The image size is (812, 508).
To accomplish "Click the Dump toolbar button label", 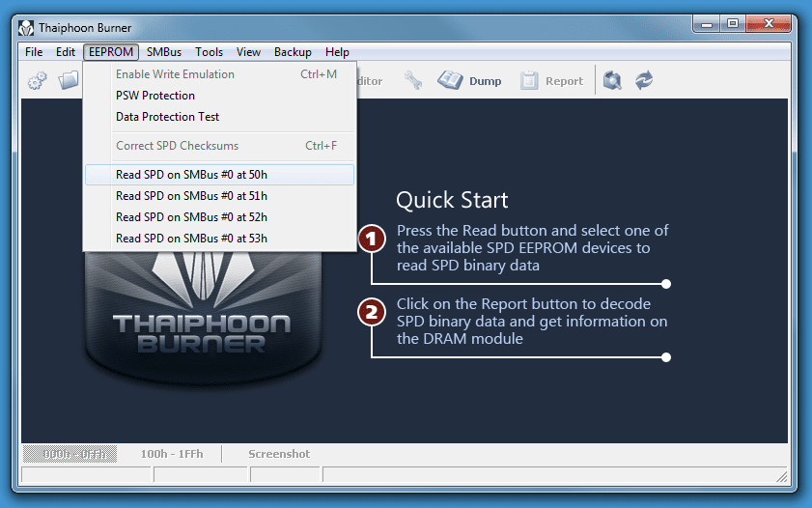I will [486, 81].
